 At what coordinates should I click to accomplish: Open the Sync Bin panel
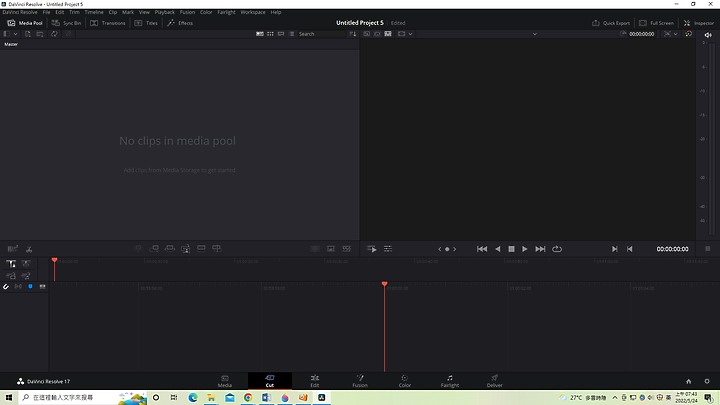point(66,23)
